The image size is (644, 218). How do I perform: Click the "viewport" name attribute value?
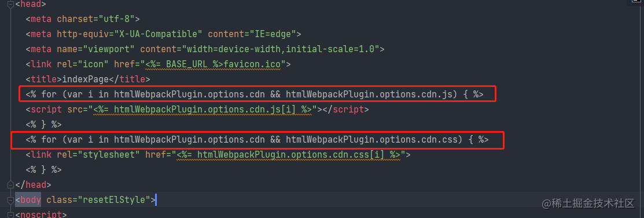(109, 49)
